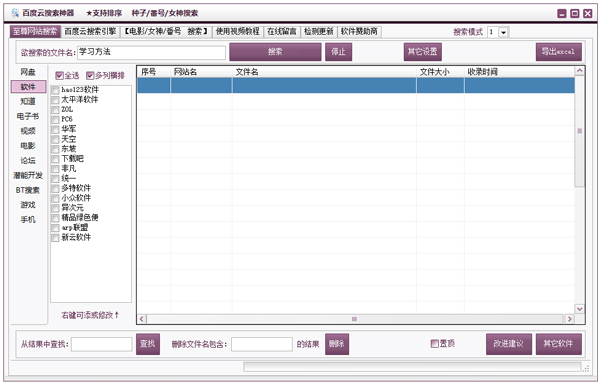Open the 使用视频教程 tab
Viewport: 600px width, 383px height.
(x=238, y=31)
